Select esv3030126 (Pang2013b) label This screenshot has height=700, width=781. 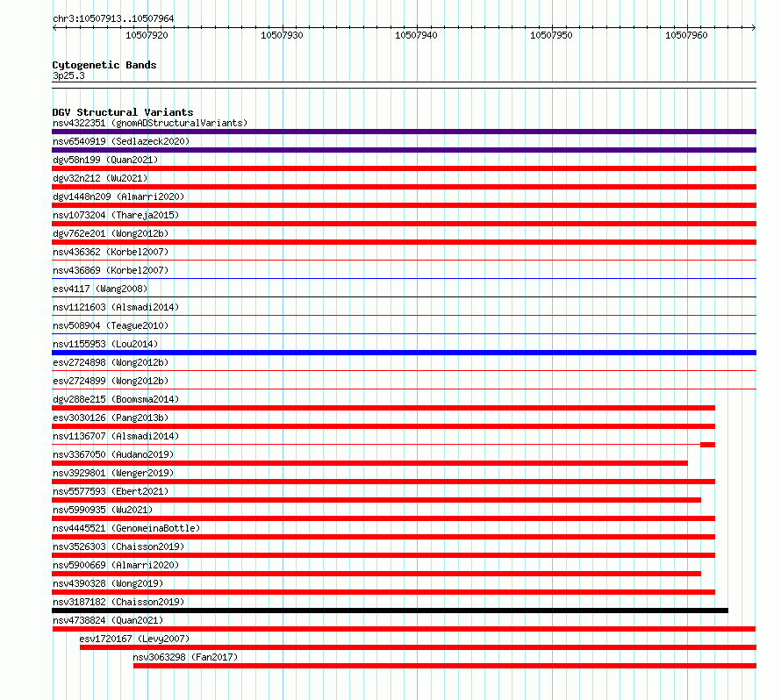[x=111, y=418]
